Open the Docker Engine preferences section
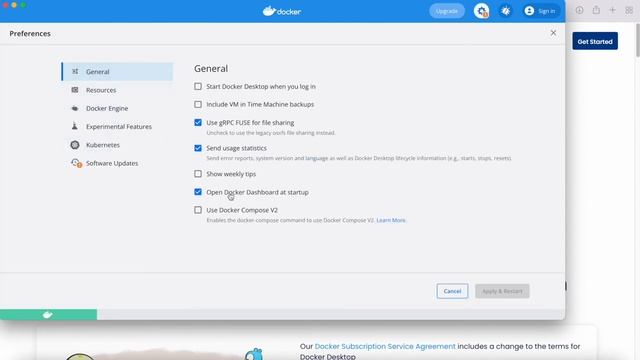The width and height of the screenshot is (640, 360). (x=117, y=108)
